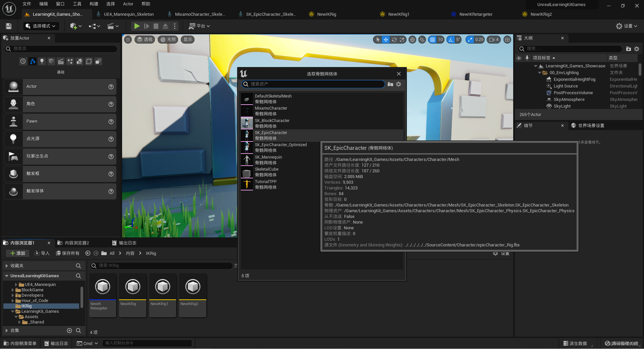
Task: Close the 选取骨骼网格体 dialog
Action: tap(399, 74)
